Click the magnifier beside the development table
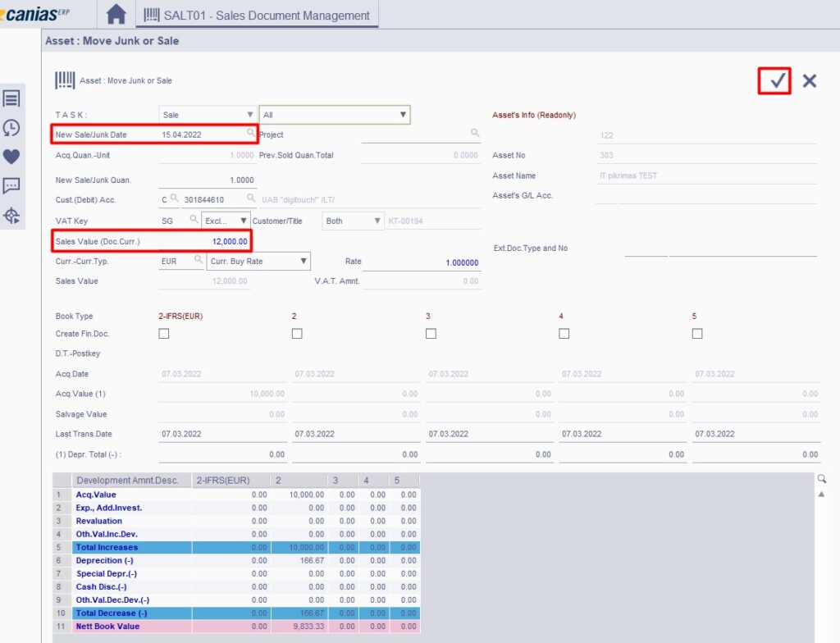This screenshot has width=840, height=643. (x=821, y=479)
